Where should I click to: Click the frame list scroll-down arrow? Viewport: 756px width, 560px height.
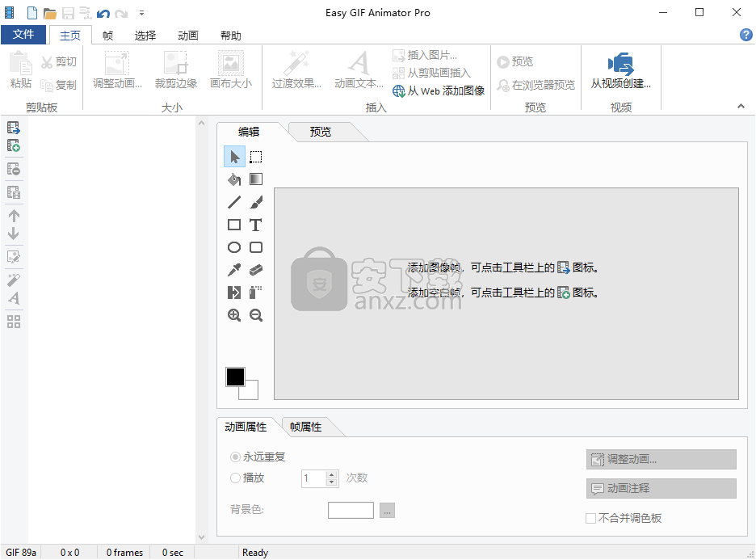click(x=202, y=537)
